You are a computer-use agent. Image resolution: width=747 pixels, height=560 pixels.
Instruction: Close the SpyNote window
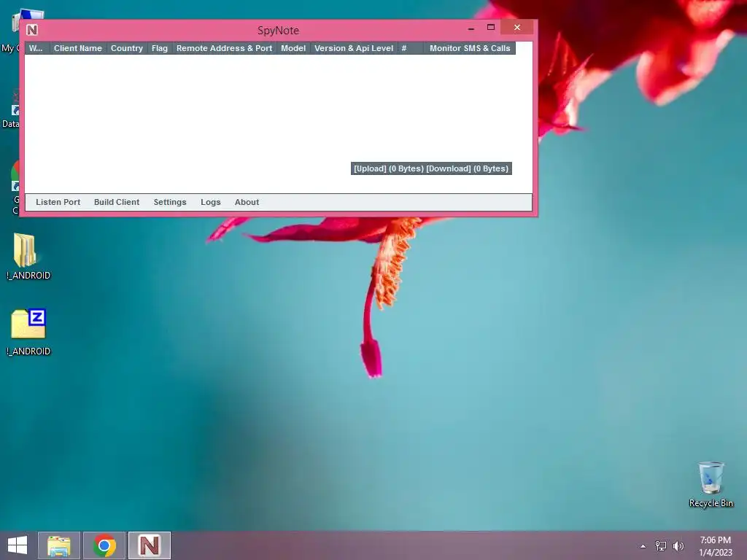click(517, 28)
